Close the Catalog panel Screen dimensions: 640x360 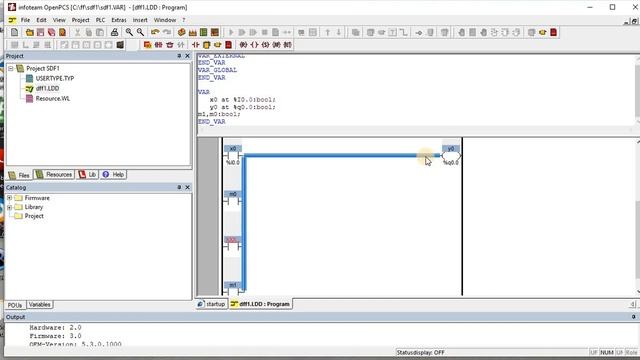point(187,187)
